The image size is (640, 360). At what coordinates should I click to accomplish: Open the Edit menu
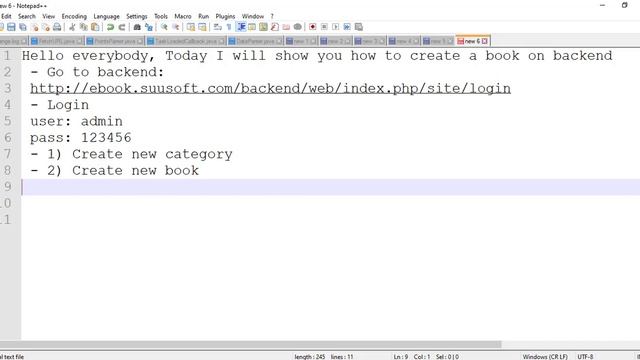point(6,16)
